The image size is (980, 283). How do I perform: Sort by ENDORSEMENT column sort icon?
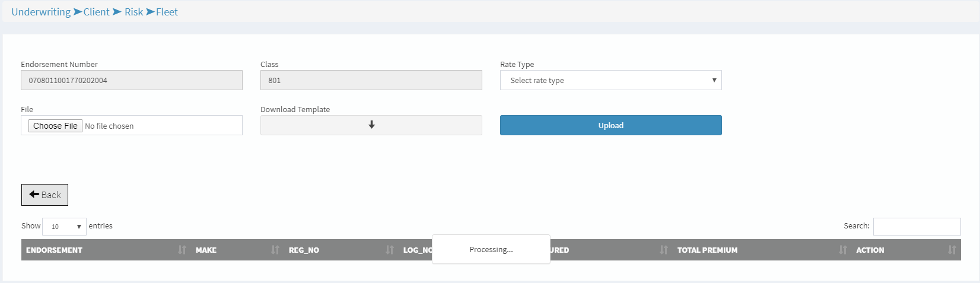point(182,250)
